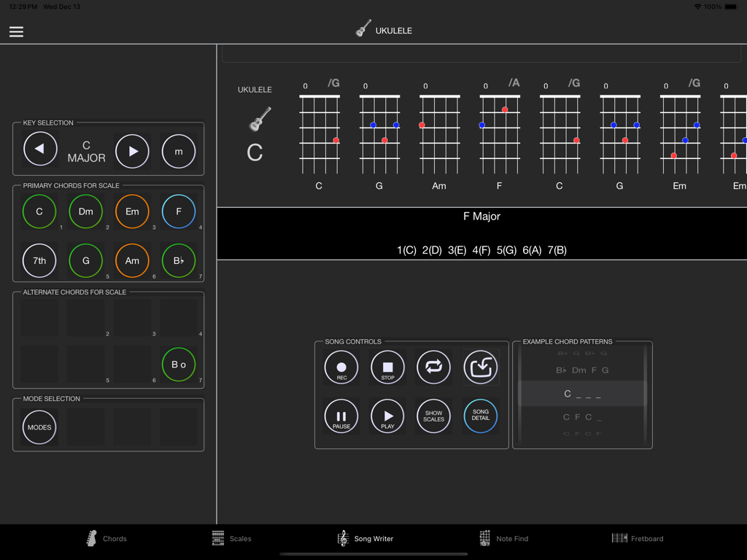Toggle minor mode with the m button
The image size is (747, 560).
(178, 151)
